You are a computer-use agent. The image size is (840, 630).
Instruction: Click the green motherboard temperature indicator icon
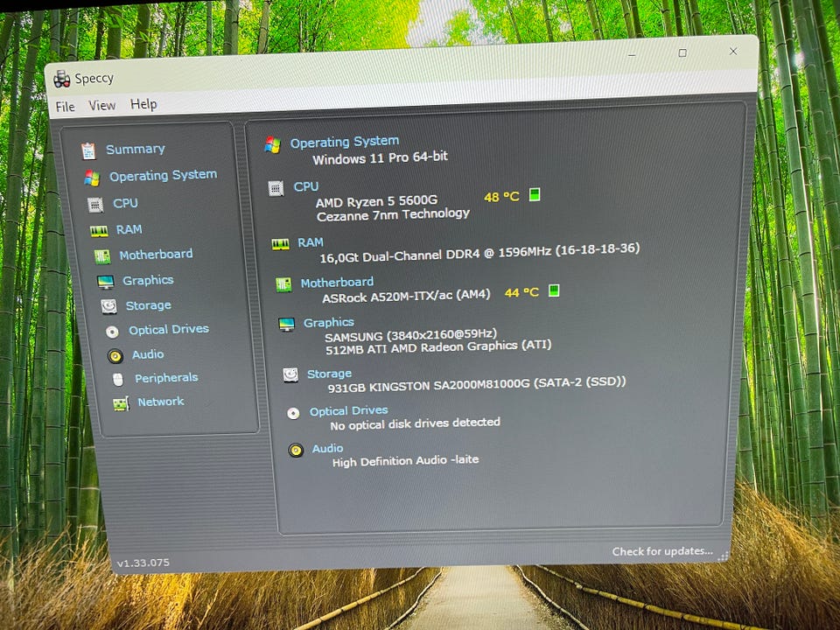554,290
